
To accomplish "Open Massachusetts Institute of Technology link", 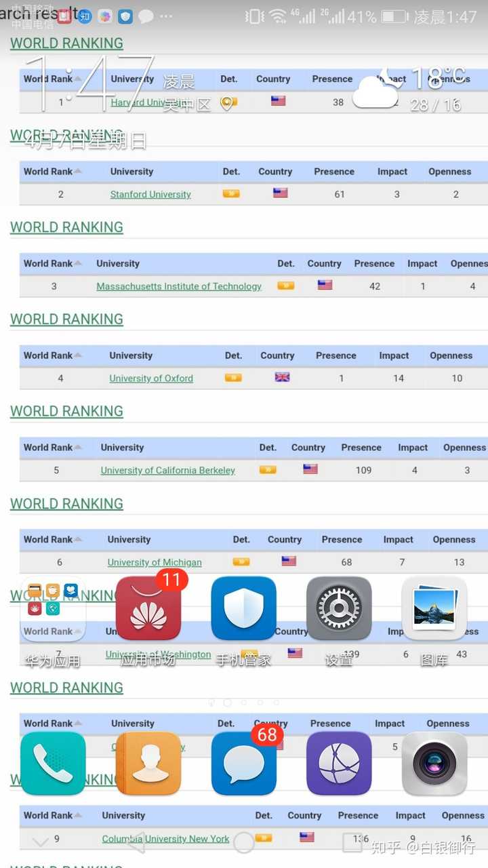I will [x=179, y=286].
